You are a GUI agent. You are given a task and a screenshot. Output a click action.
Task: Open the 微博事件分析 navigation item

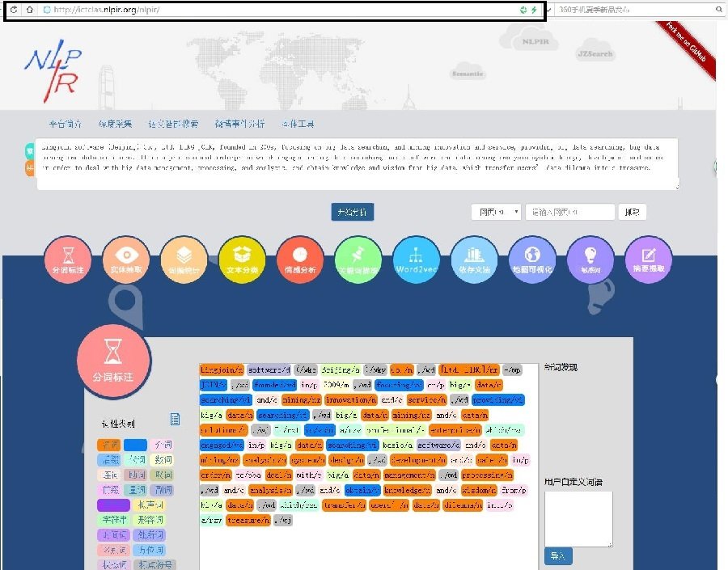click(x=239, y=124)
